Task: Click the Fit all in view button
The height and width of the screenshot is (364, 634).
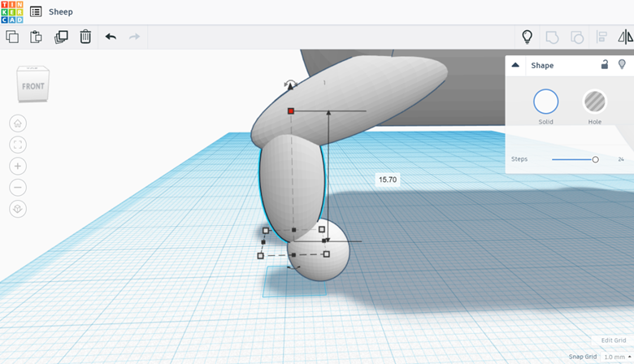Action: click(18, 145)
